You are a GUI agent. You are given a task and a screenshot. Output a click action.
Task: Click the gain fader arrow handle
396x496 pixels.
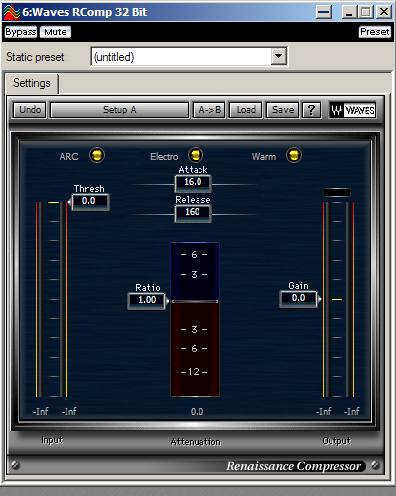tap(319, 299)
